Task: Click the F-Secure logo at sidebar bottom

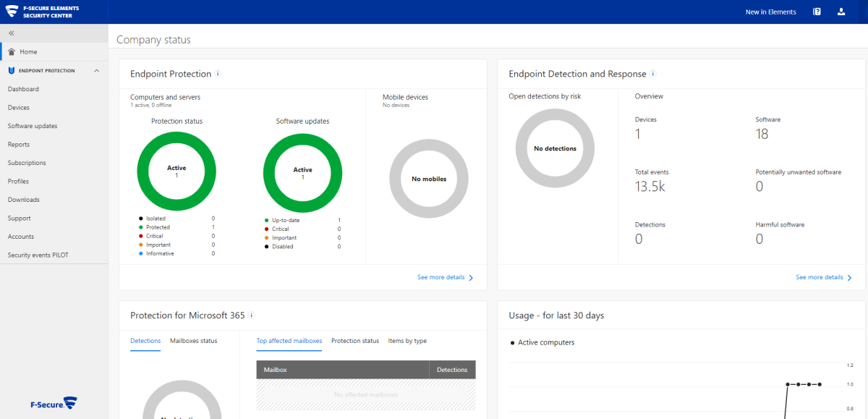Action: [54, 403]
